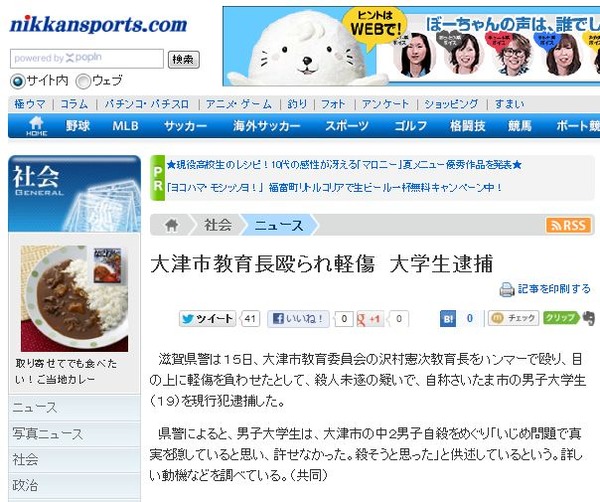Click the breadcrumb home icon
The width and height of the screenshot is (600, 502).
pyautogui.click(x=171, y=225)
